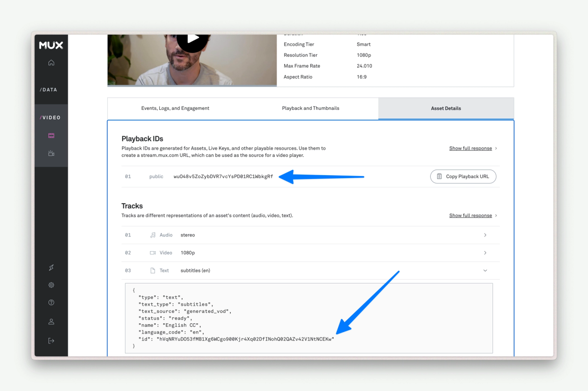Click the Copy Playback URL button
This screenshot has height=391, width=588.
[x=463, y=176]
